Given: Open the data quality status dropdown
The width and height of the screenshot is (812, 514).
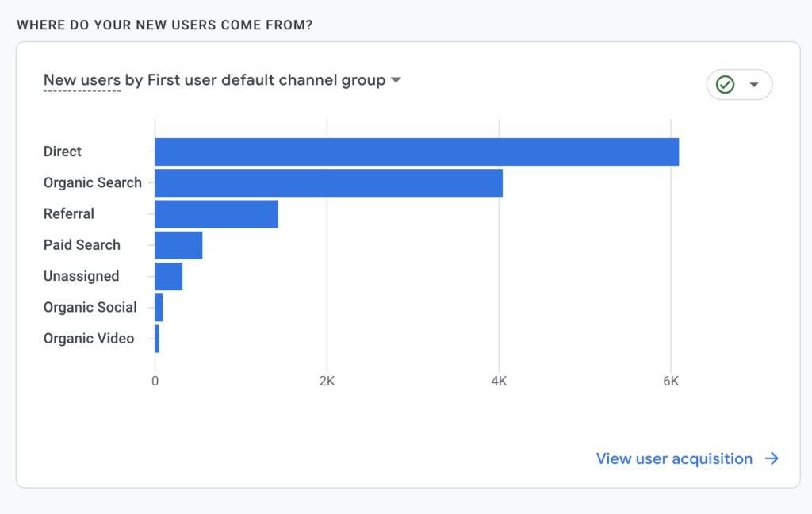Looking at the screenshot, I should (753, 84).
